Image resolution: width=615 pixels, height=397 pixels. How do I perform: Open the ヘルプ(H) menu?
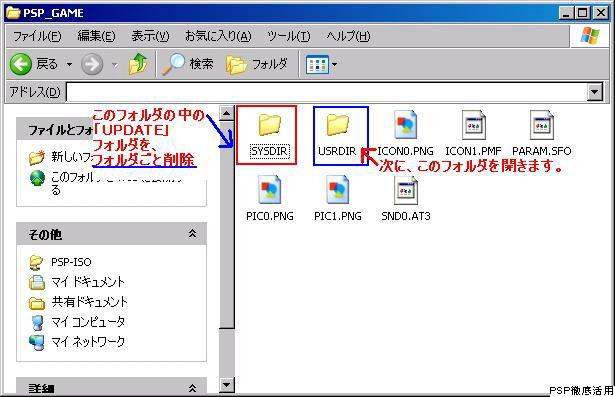(x=348, y=36)
